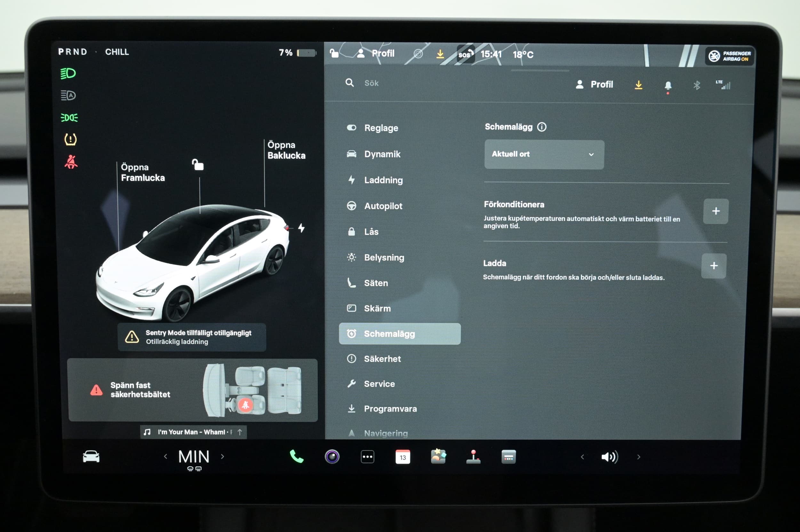
Task: Open the notifications bell icon
Action: click(668, 86)
